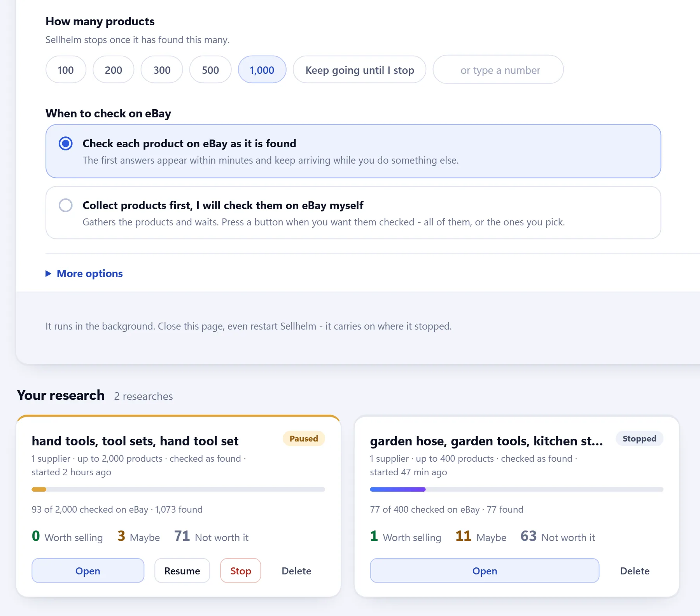Stop the paused hand tools research
700x616 pixels.
tap(241, 571)
